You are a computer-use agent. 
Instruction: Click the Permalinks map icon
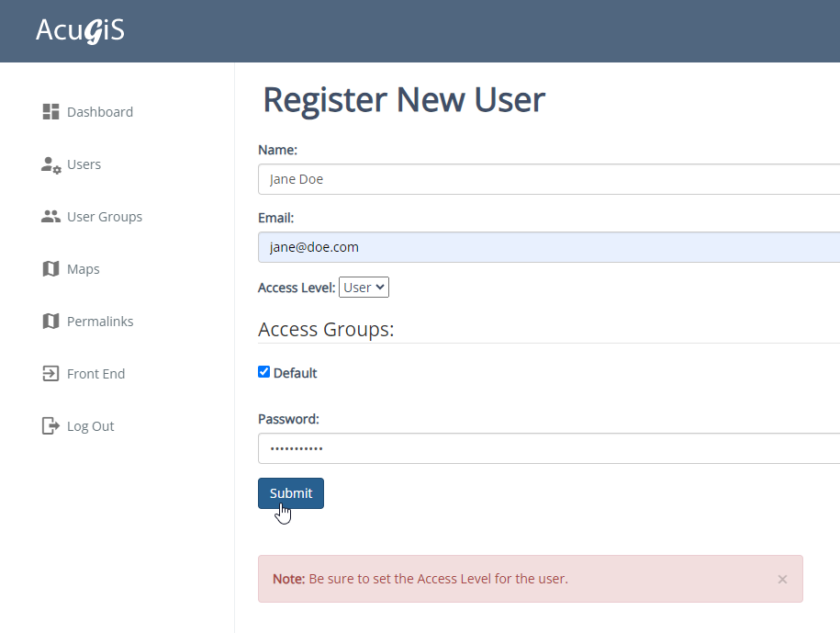point(50,322)
